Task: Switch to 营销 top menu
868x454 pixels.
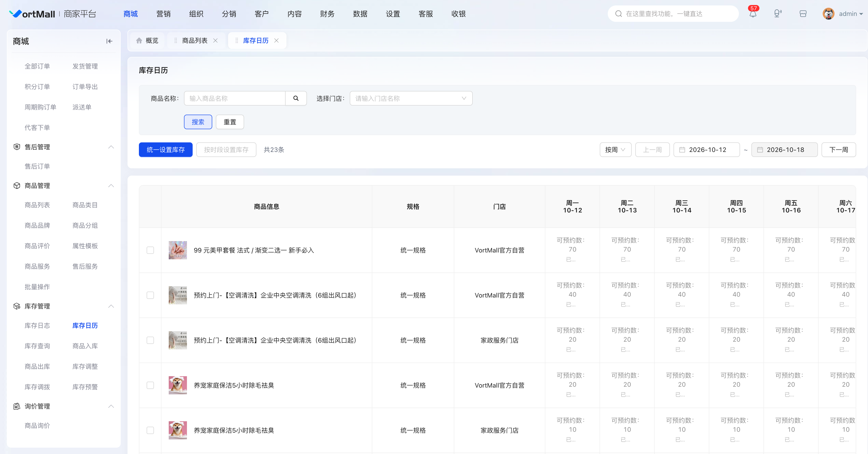Action: tap(163, 14)
